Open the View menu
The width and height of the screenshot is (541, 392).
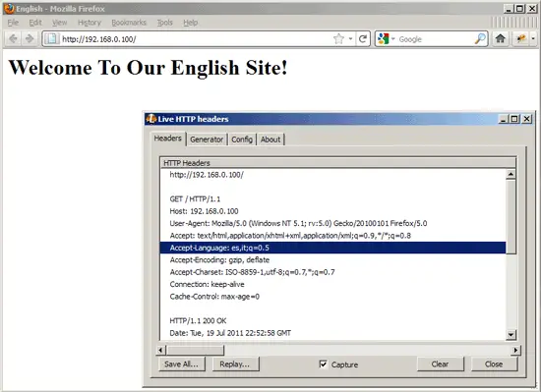59,23
